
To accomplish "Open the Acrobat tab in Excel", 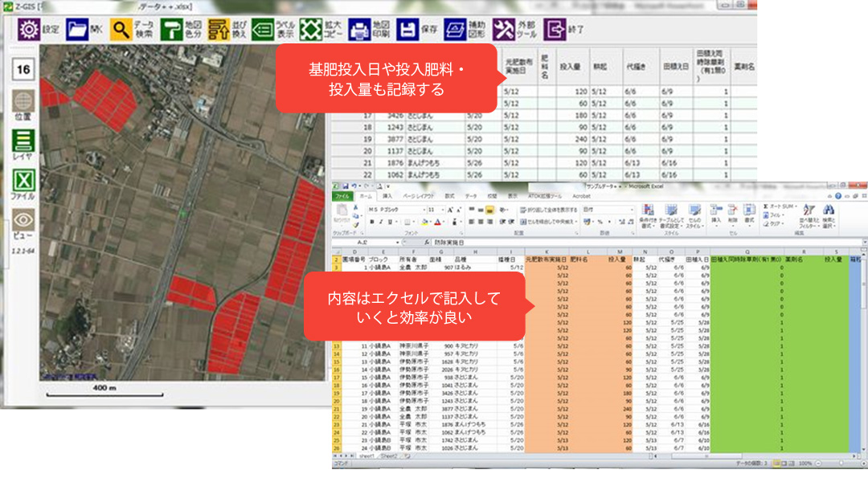I will tap(581, 196).
